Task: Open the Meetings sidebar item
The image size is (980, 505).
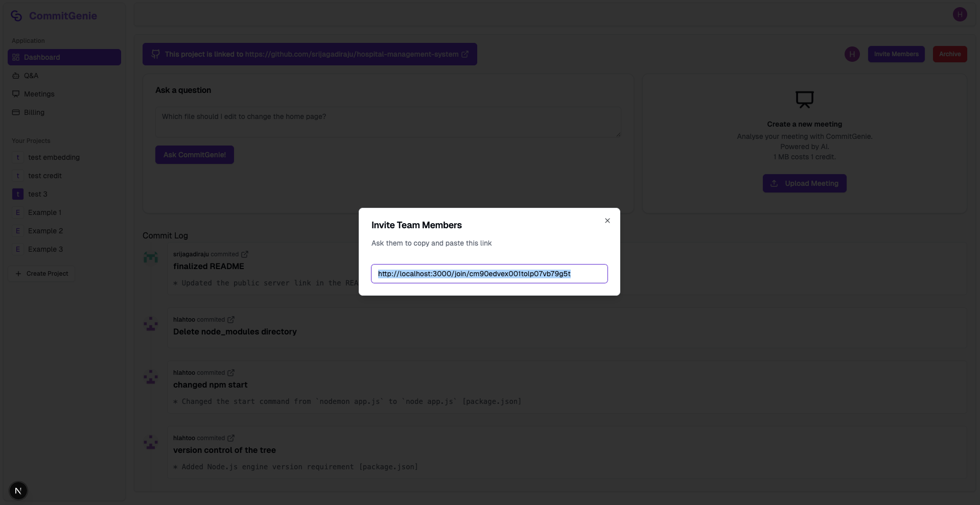Action: click(64, 94)
